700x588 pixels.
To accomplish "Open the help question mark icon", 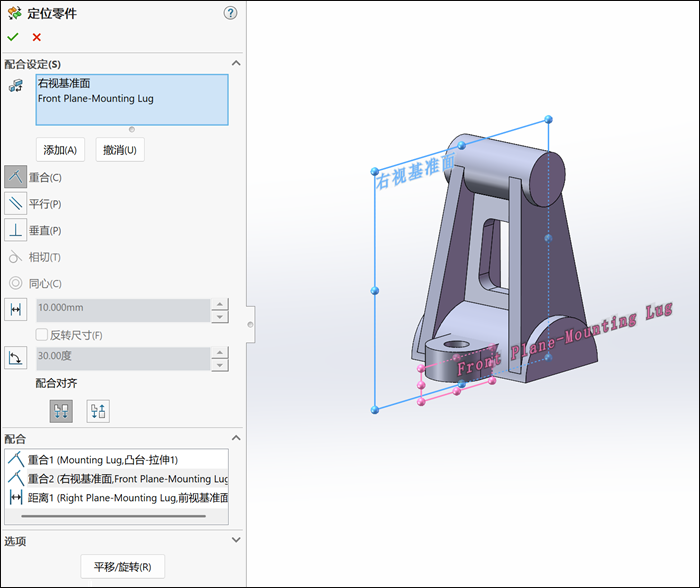I will pyautogui.click(x=231, y=13).
